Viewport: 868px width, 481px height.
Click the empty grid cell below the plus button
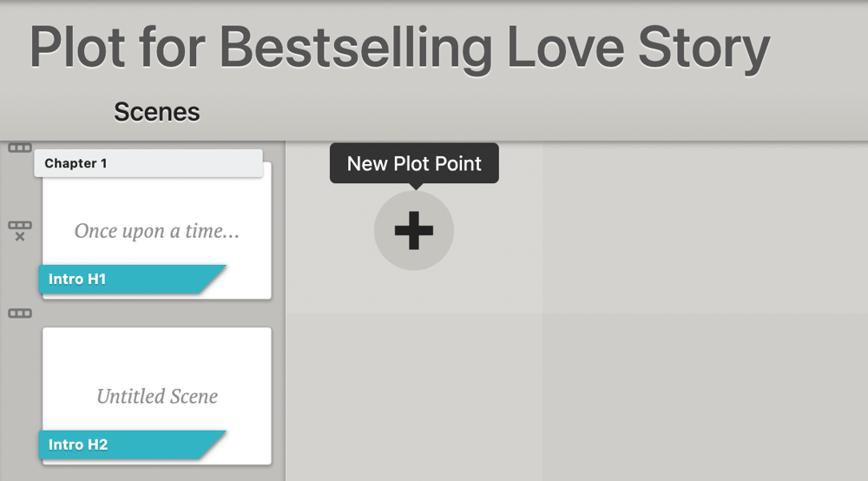tap(414, 396)
